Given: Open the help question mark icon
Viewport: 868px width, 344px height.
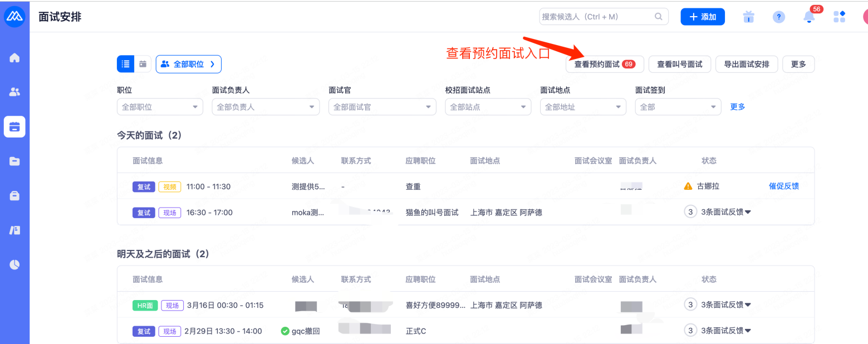Looking at the screenshot, I should (x=779, y=17).
